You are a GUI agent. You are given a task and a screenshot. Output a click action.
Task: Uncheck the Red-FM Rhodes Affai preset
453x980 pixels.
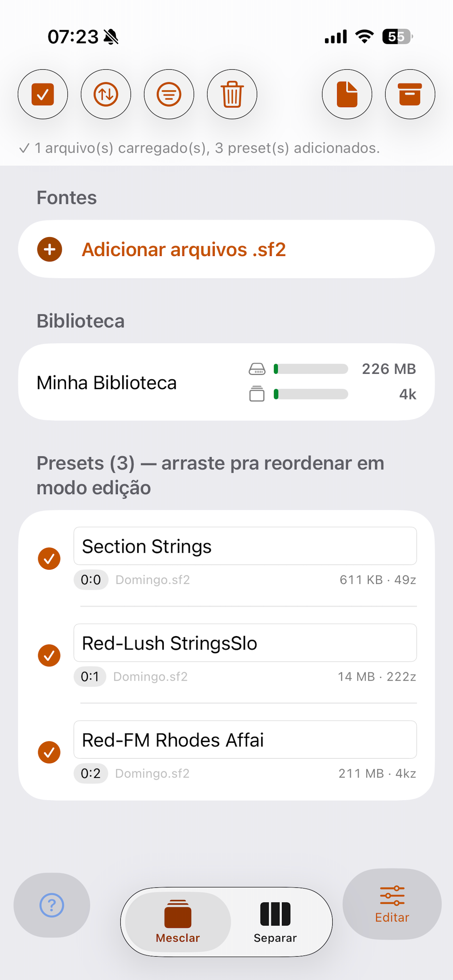click(49, 752)
